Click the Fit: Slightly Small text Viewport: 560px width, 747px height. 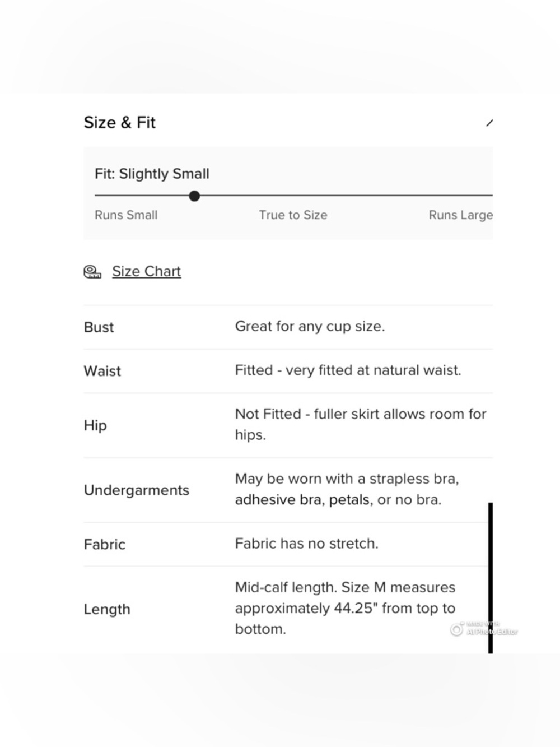tap(152, 174)
